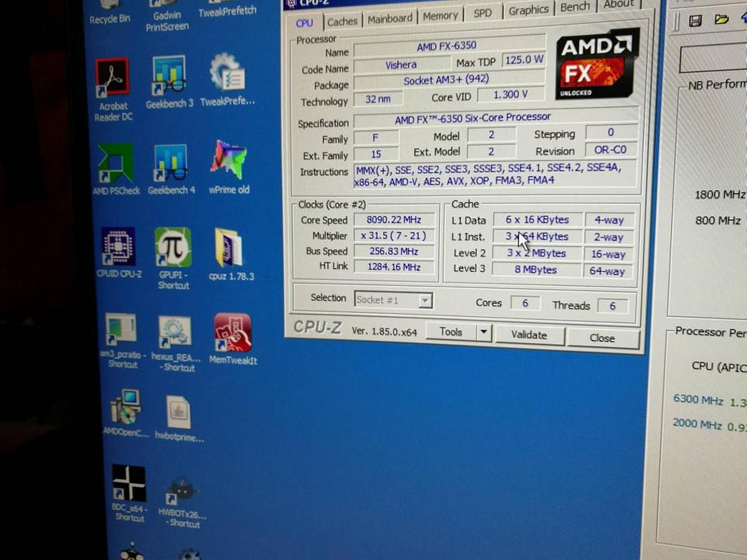The height and width of the screenshot is (560, 747).
Task: Click the Validate button
Action: point(529,335)
